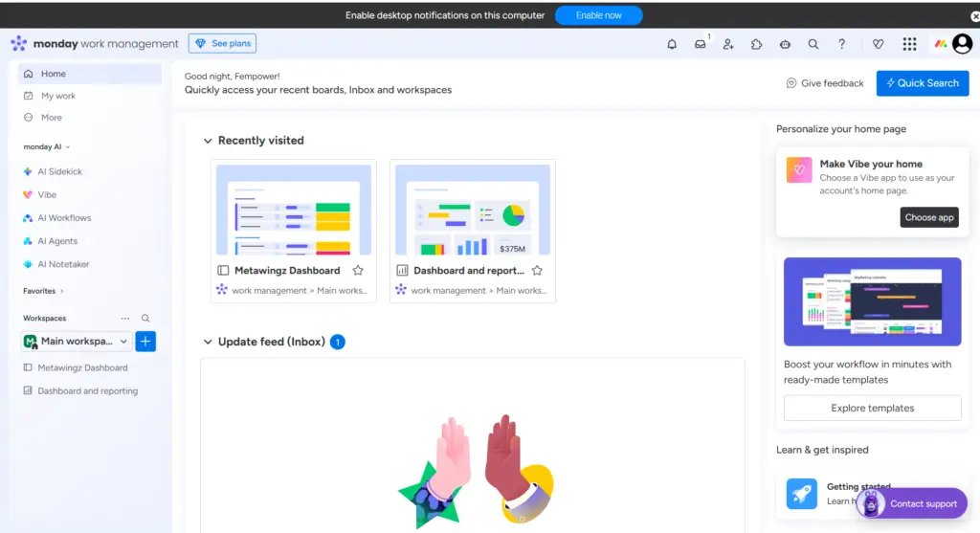Click the templates preview image
980x533 pixels.
point(873,301)
